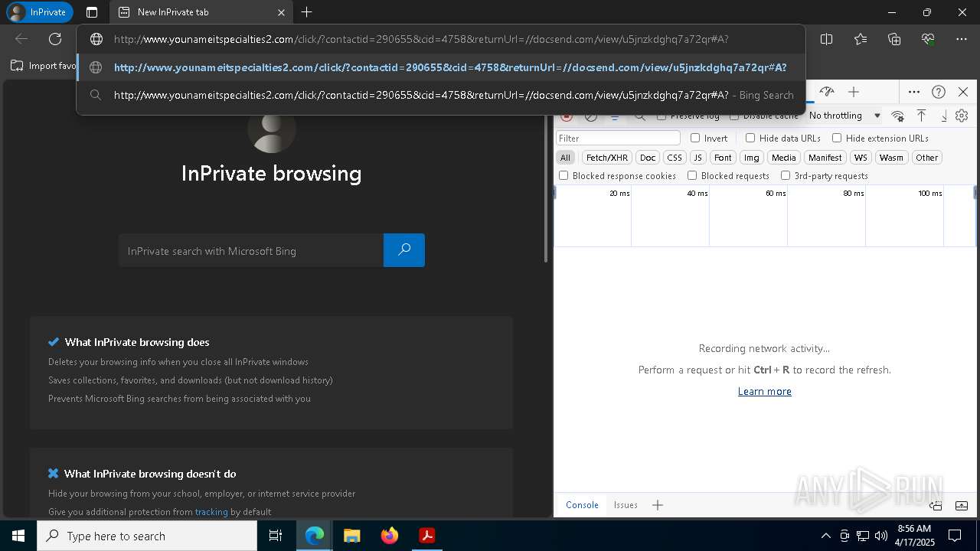Click the system volume speaker icon
Image resolution: width=980 pixels, height=551 pixels.
(x=881, y=536)
